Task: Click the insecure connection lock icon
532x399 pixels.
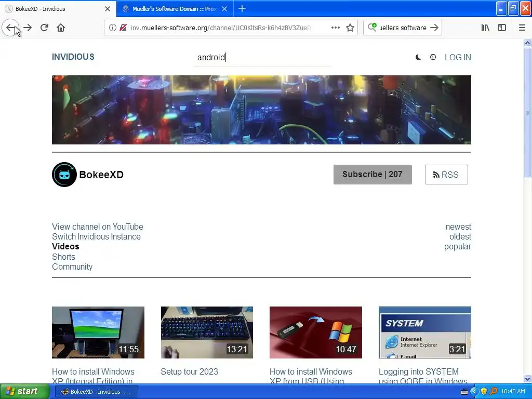Action: coord(123,28)
